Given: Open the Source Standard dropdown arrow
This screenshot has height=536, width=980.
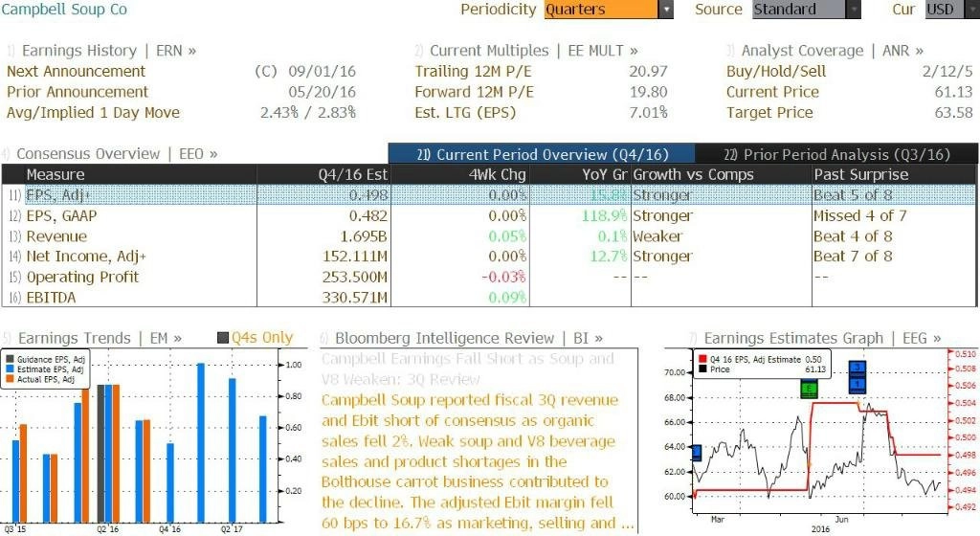Looking at the screenshot, I should click(x=853, y=10).
